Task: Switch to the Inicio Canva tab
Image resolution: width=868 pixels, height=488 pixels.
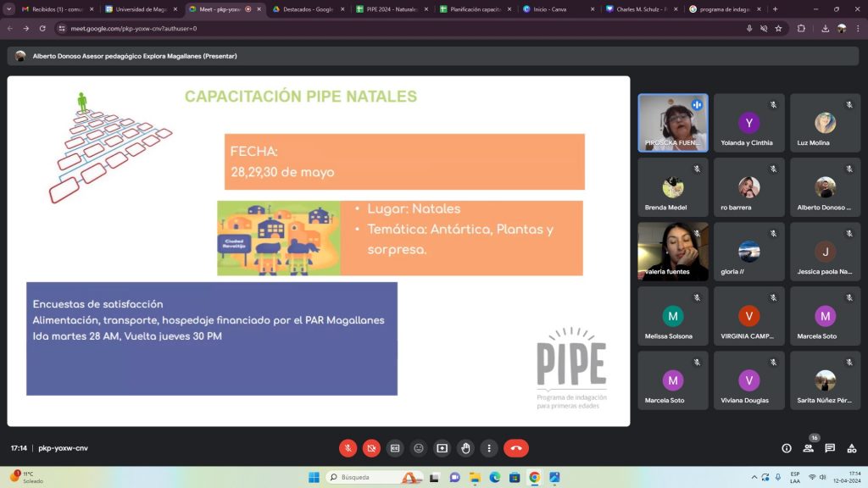Action: pyautogui.click(x=550, y=9)
